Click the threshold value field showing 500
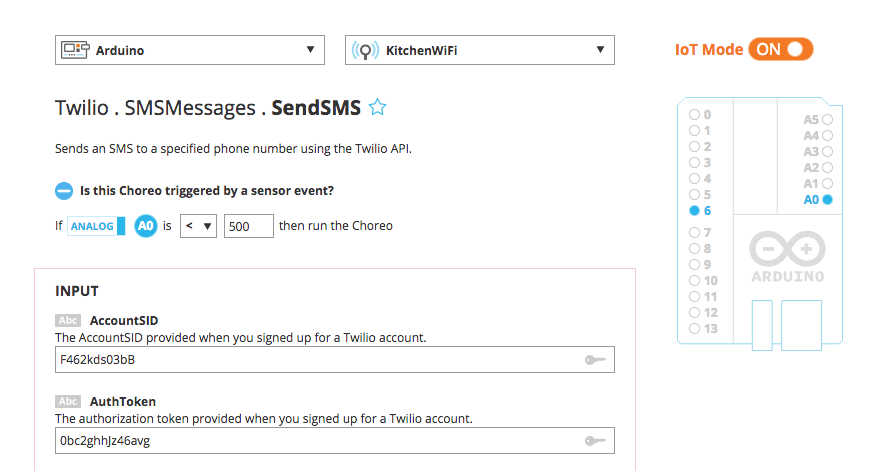 click(249, 226)
